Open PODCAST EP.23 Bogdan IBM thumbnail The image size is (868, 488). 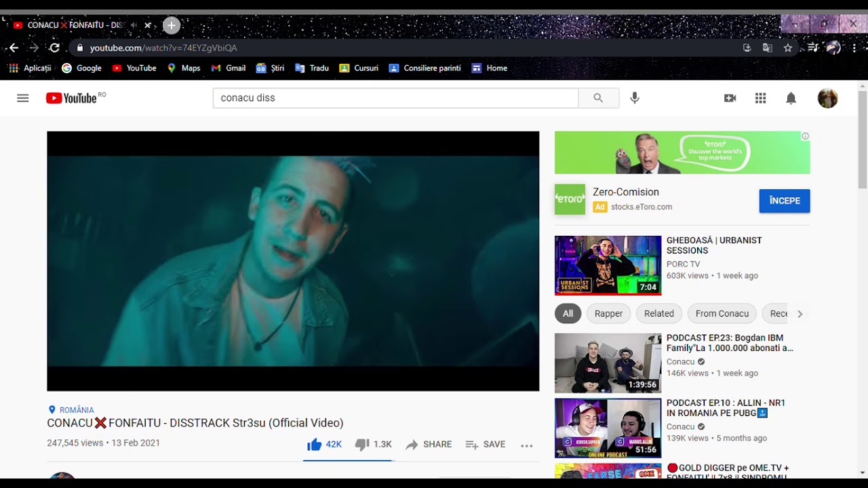click(x=608, y=363)
